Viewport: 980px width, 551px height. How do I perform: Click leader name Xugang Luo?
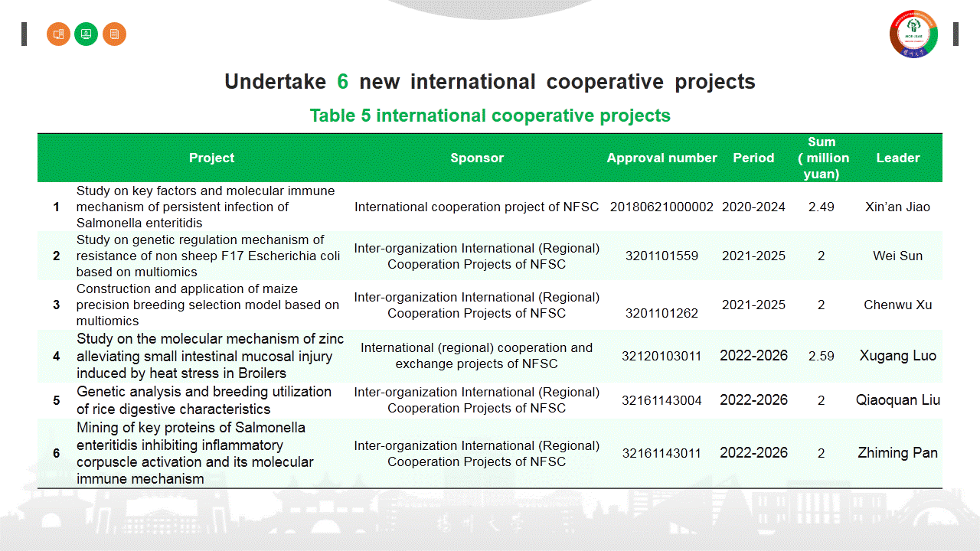pyautogui.click(x=897, y=356)
